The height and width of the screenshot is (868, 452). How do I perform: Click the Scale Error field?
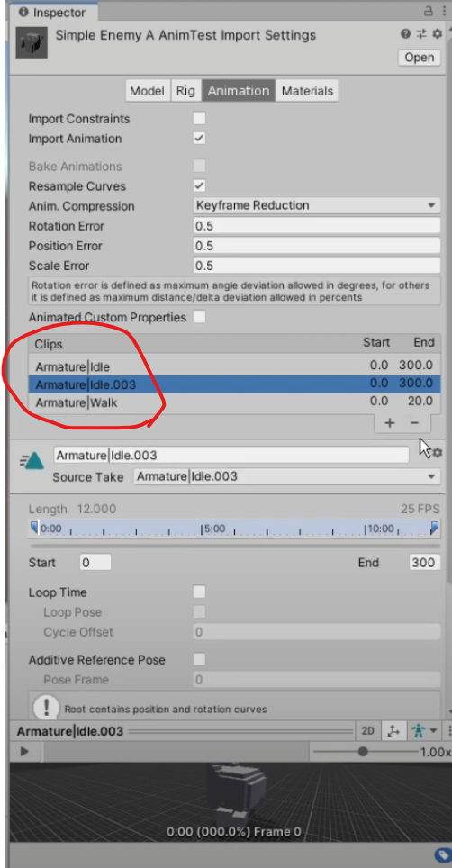(x=316, y=265)
